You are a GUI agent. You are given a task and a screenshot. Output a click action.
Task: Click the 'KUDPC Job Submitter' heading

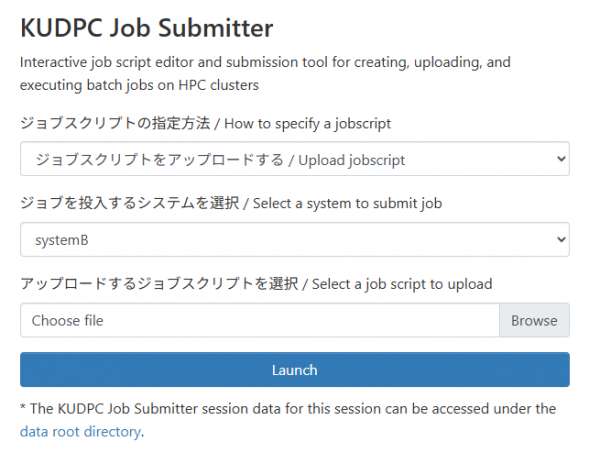pos(147,28)
